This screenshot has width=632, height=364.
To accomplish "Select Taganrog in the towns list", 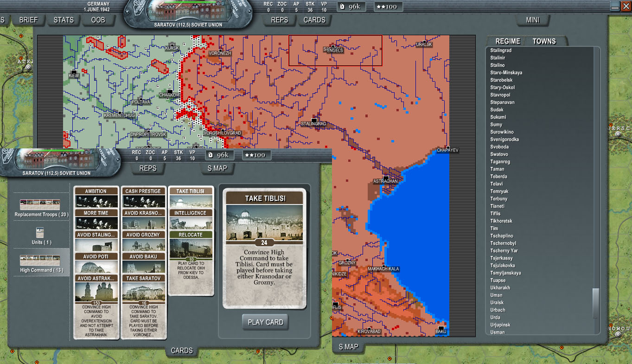I will 500,162.
